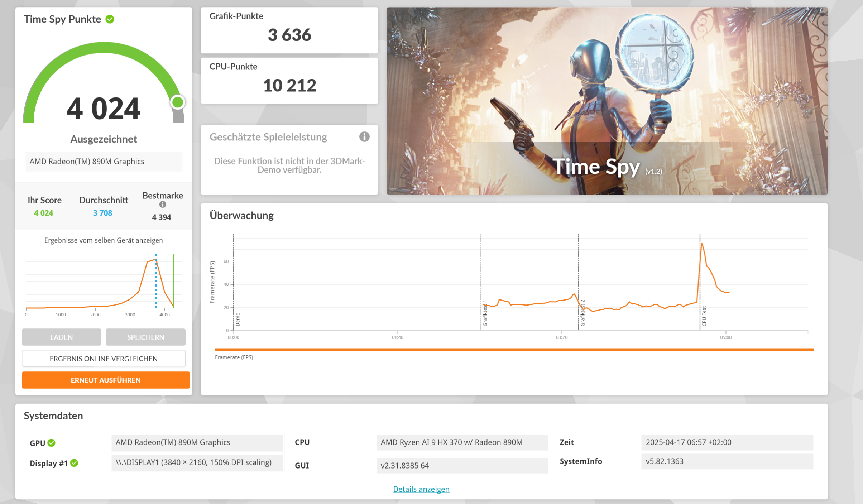The image size is (863, 504).
Task: Click the green check next to Display #1
Action: click(74, 463)
